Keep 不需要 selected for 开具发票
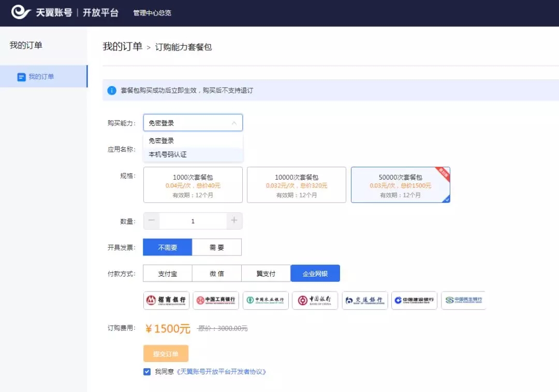Screen dimensions: 559x392 [167, 247]
